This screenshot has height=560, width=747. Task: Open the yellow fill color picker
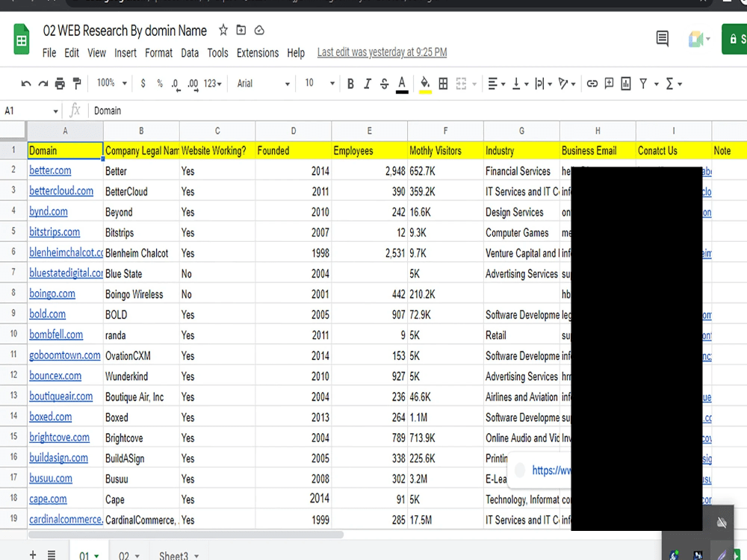(x=425, y=84)
